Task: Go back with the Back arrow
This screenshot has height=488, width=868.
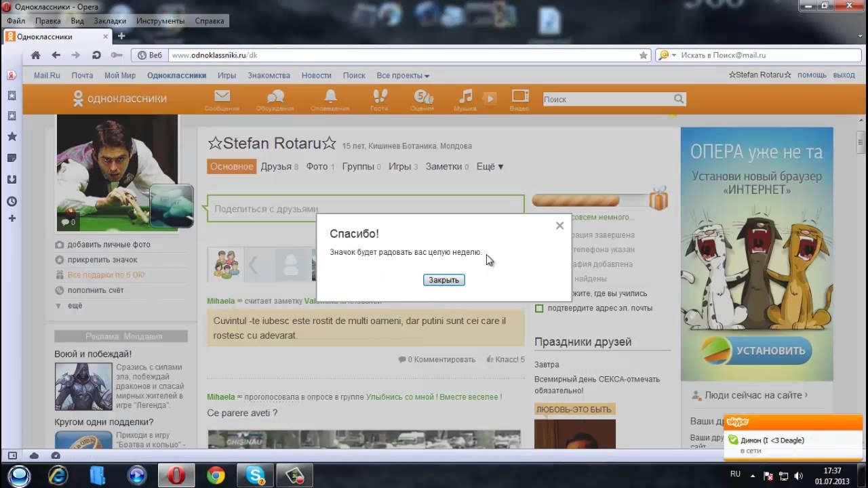Action: pos(56,56)
